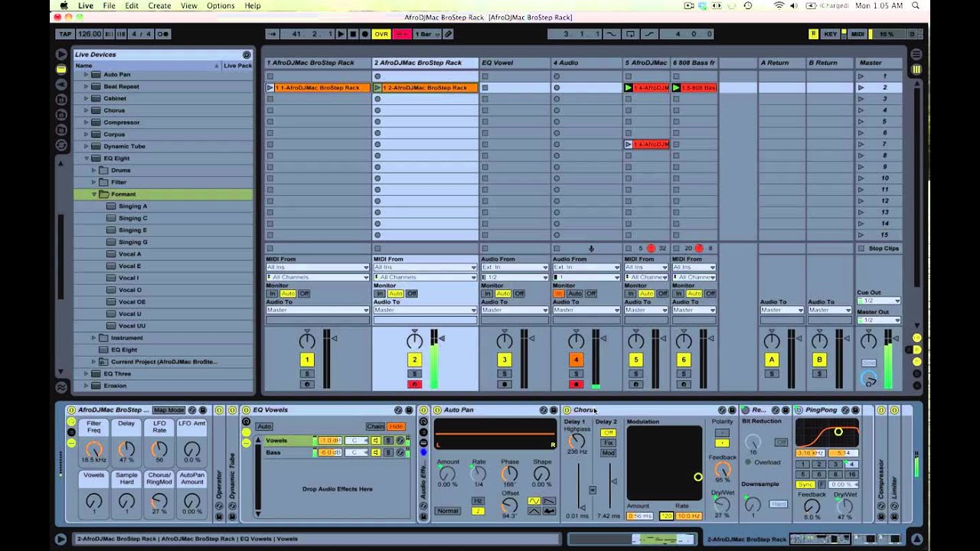Click the transport Play button
The width and height of the screenshot is (980, 551).
pyautogui.click(x=341, y=34)
